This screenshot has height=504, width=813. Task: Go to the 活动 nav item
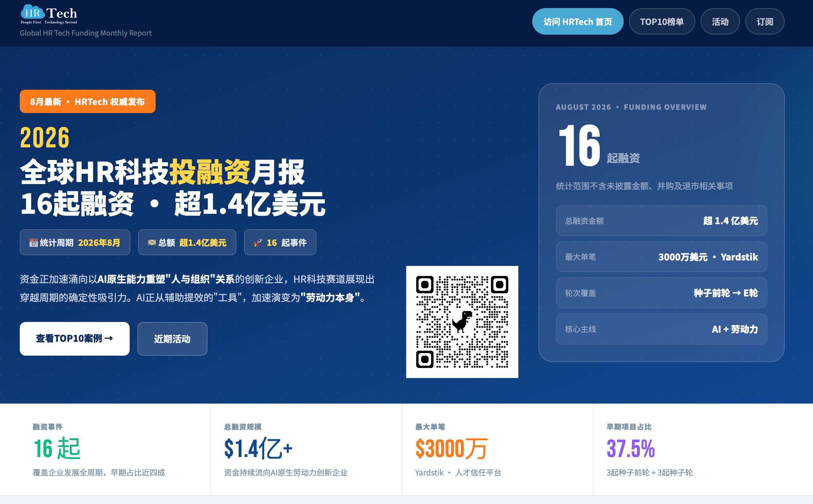[720, 22]
